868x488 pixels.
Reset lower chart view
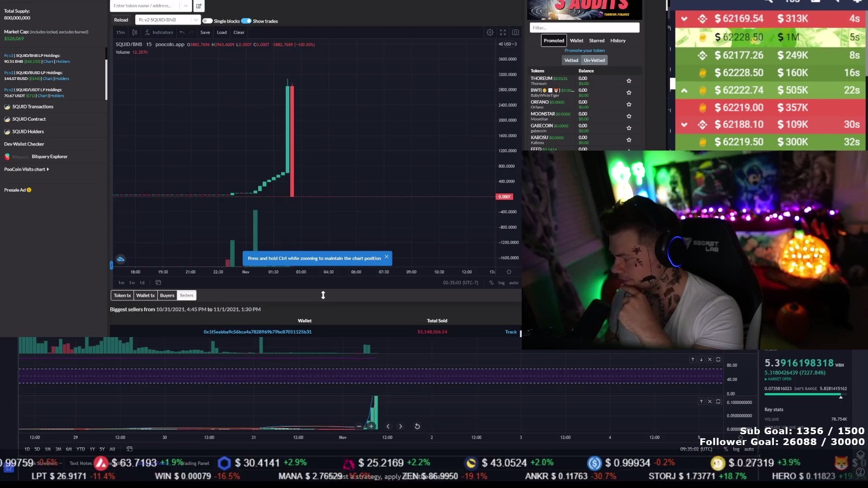(x=417, y=427)
